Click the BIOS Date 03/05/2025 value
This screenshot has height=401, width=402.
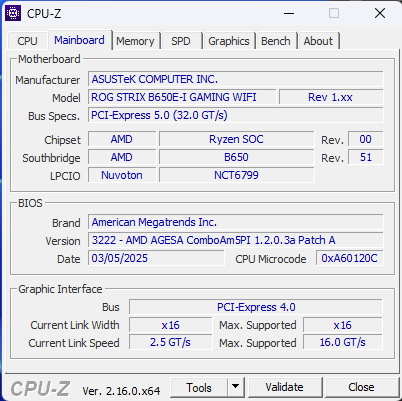tap(156, 258)
